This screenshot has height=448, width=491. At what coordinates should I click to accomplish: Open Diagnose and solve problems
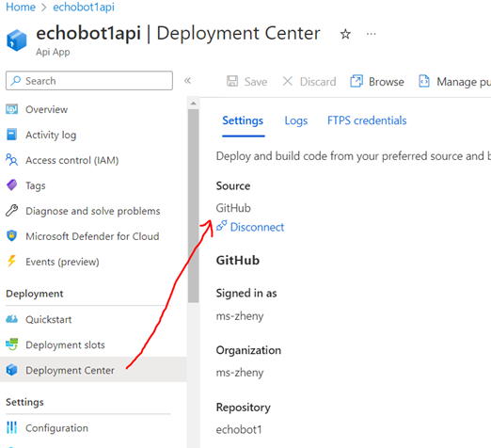pyautogui.click(x=93, y=211)
